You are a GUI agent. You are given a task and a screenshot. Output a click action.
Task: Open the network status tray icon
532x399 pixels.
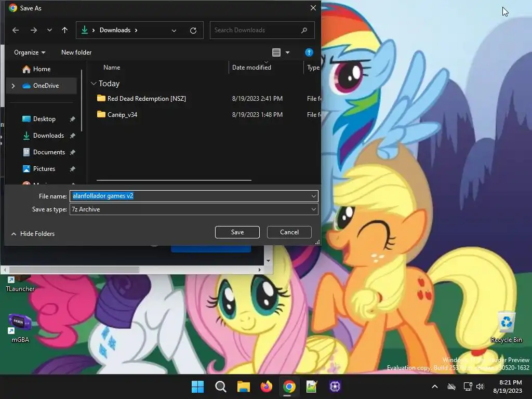coord(468,387)
